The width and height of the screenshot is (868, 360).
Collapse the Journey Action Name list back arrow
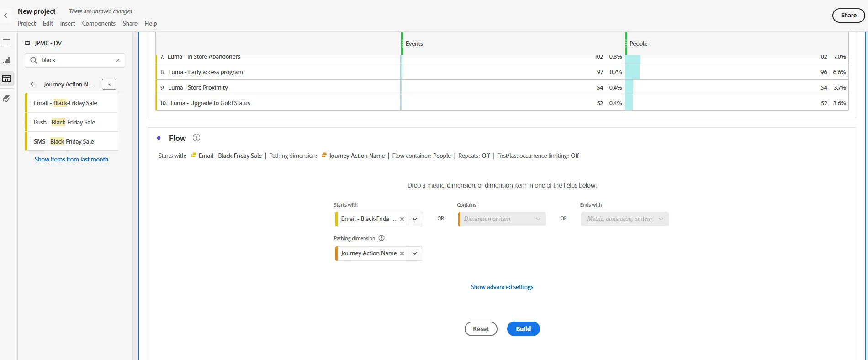[32, 84]
